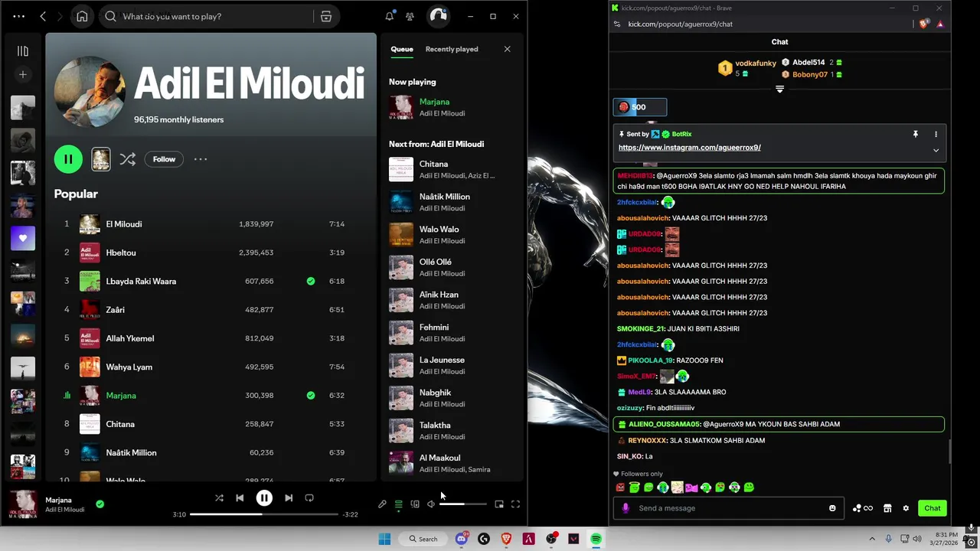Viewport: 980px width, 551px height.
Task: Open emoji picker in chat box
Action: coord(832,508)
